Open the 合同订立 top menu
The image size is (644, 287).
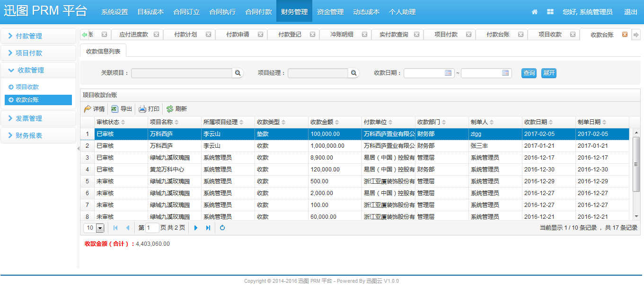tap(186, 12)
